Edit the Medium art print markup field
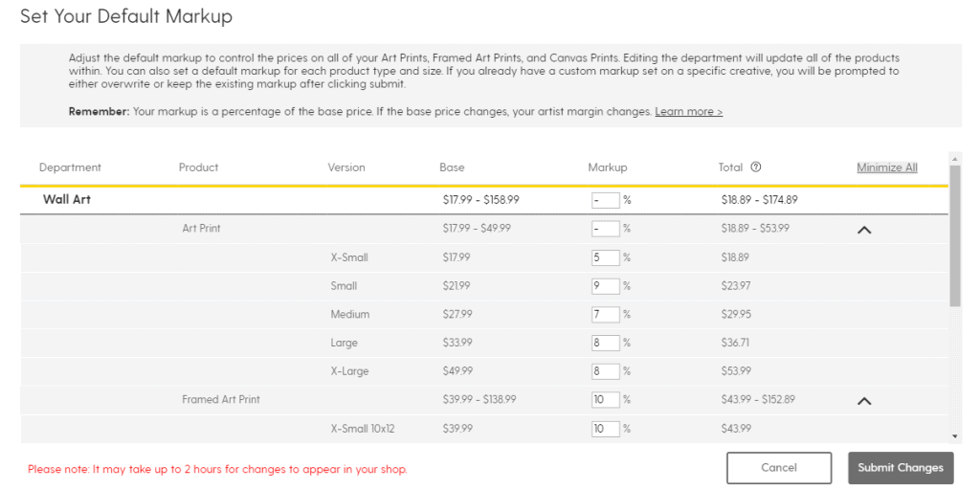Viewport: 980px width, 490px height. (605, 314)
